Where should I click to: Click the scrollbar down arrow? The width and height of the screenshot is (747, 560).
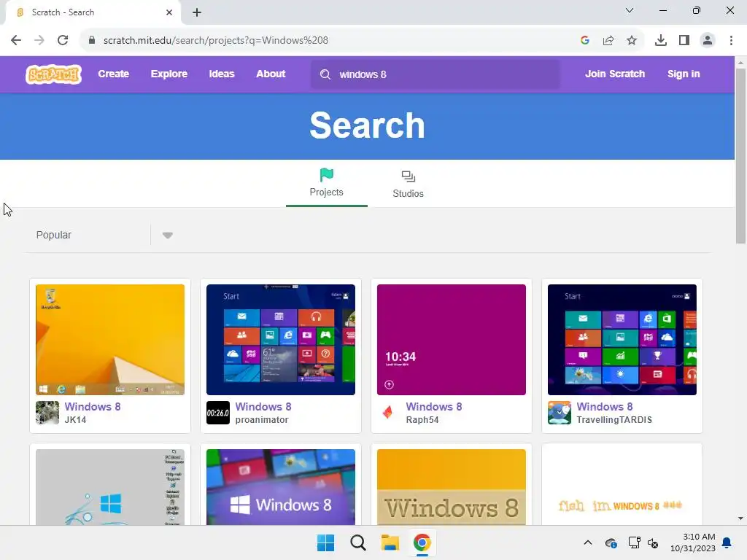(x=740, y=518)
